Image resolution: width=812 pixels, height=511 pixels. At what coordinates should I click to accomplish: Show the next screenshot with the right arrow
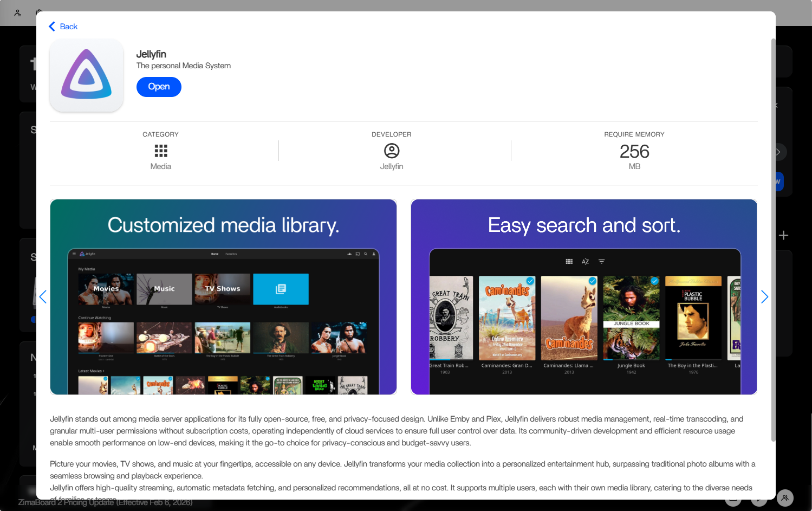coord(764,297)
